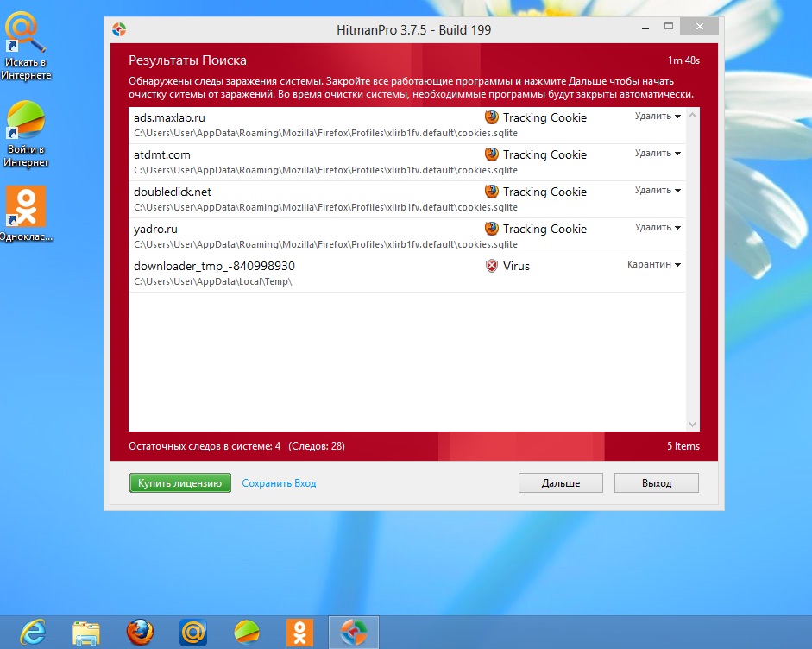The image size is (812, 649).
Task: Click 'Сохранить Вход' link
Action: point(279,483)
